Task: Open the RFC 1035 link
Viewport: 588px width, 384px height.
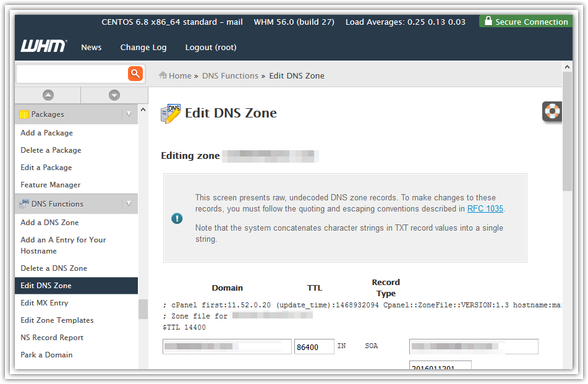Action: pyautogui.click(x=485, y=208)
